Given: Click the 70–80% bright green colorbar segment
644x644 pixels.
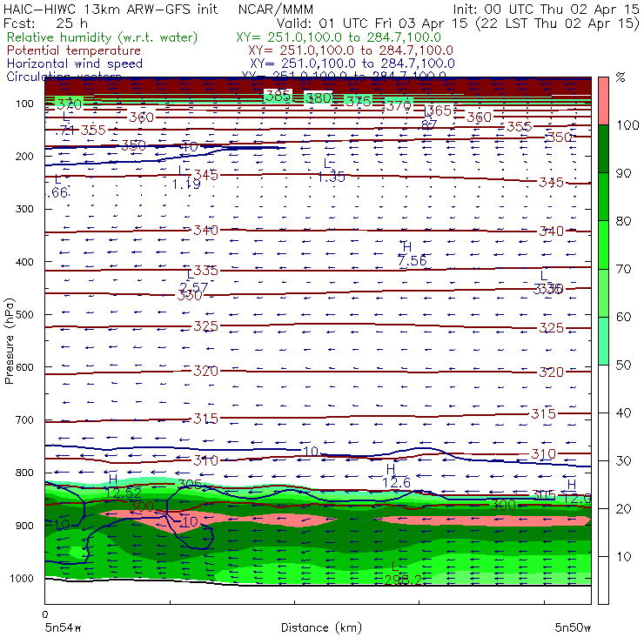Looking at the screenshot, I should click(603, 245).
